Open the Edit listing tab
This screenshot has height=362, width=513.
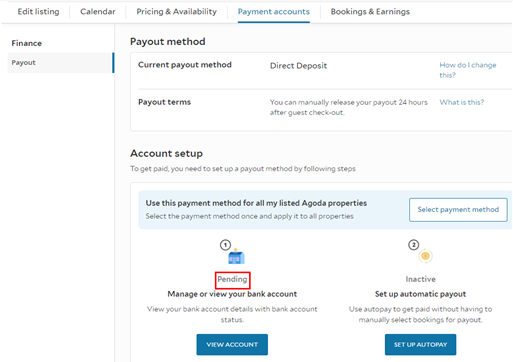point(38,12)
